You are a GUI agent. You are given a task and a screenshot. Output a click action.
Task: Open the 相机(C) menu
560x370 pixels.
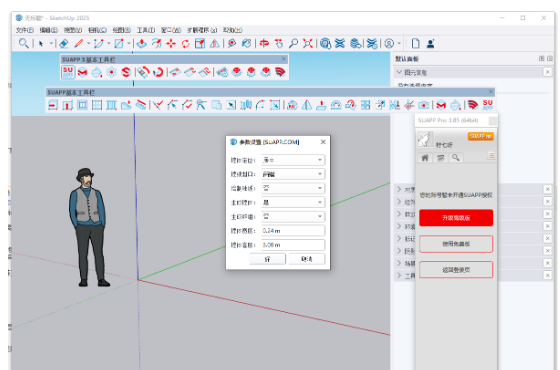pyautogui.click(x=98, y=30)
